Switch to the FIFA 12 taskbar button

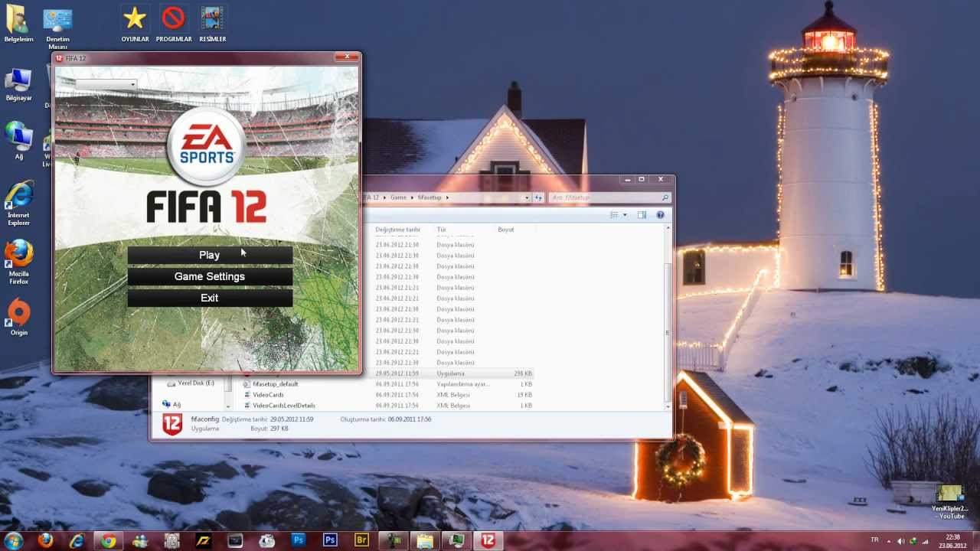pyautogui.click(x=488, y=540)
